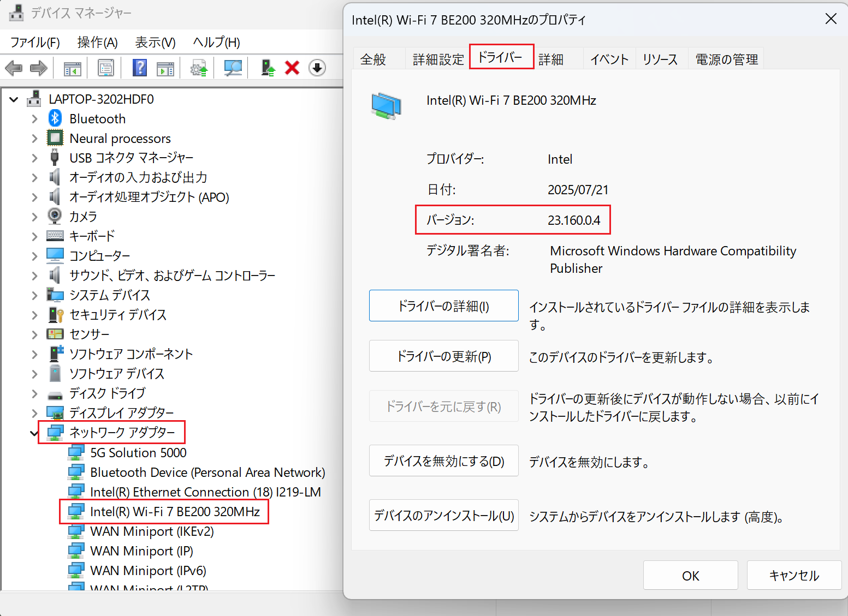Click scan for hardware changes toolbar icon

(x=233, y=68)
